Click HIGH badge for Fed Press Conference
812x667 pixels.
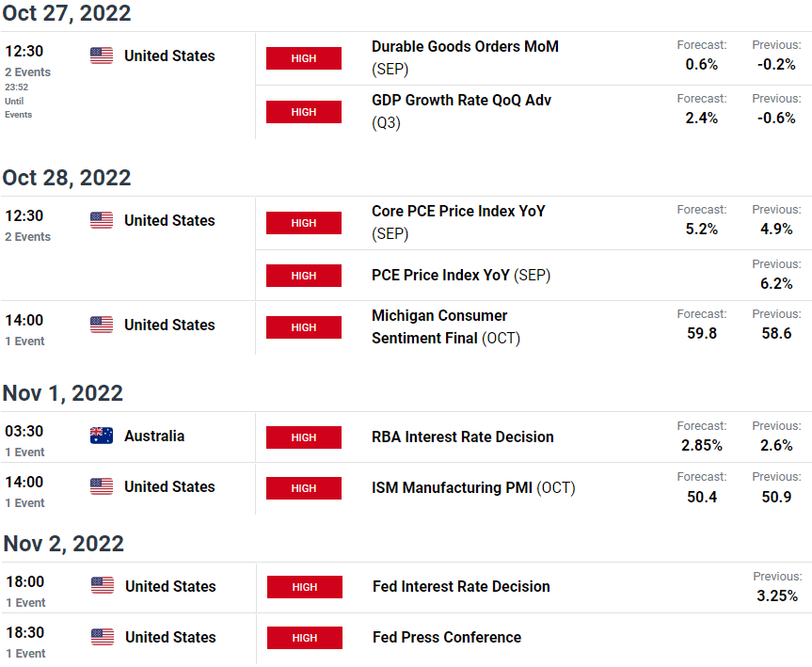(x=305, y=638)
